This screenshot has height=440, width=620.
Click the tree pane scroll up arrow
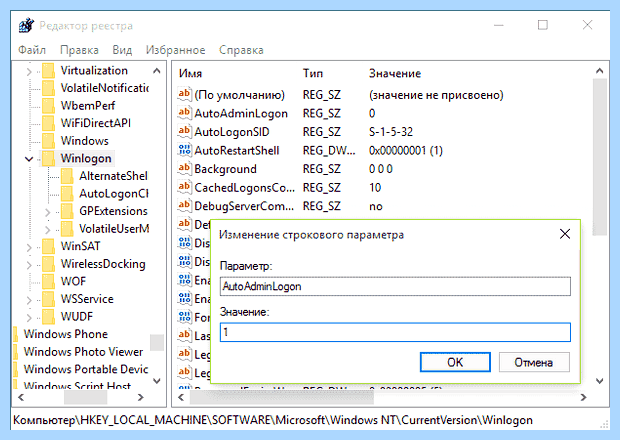(x=157, y=71)
